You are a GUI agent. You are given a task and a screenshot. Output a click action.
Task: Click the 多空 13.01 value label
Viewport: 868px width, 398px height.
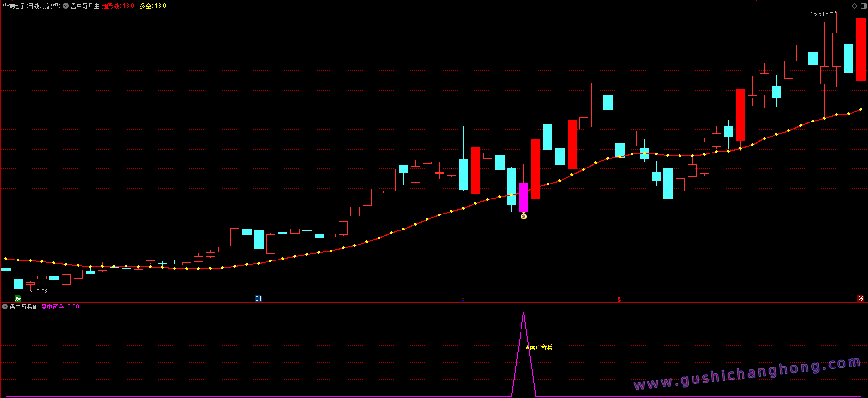click(155, 6)
